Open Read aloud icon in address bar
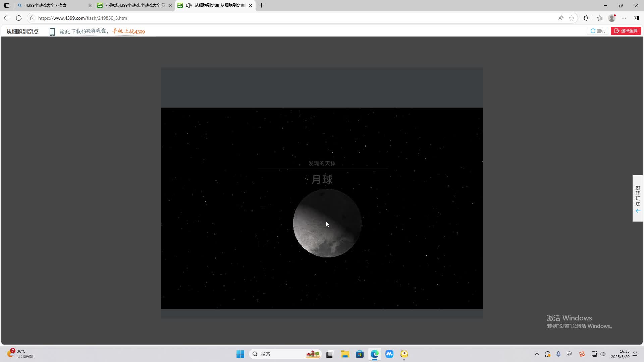 (x=561, y=18)
